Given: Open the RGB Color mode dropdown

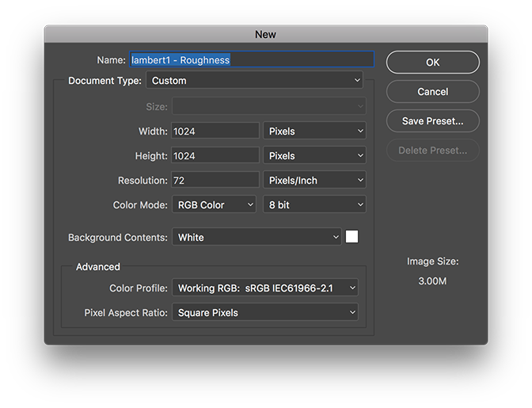Looking at the screenshot, I should click(215, 205).
